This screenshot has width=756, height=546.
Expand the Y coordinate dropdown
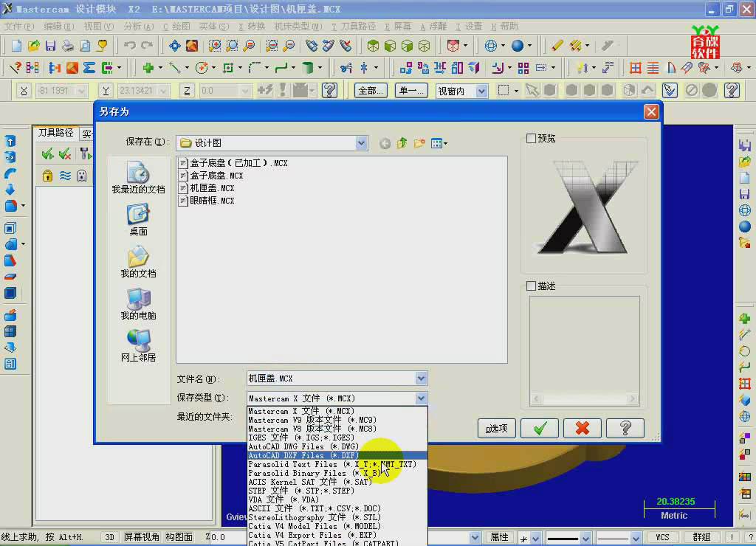163,91
